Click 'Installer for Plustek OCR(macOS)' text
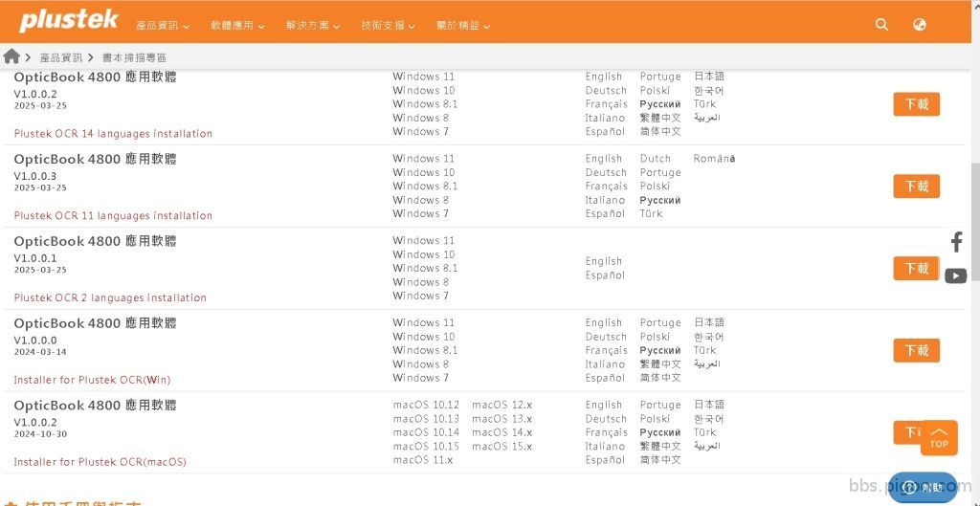 click(100, 462)
